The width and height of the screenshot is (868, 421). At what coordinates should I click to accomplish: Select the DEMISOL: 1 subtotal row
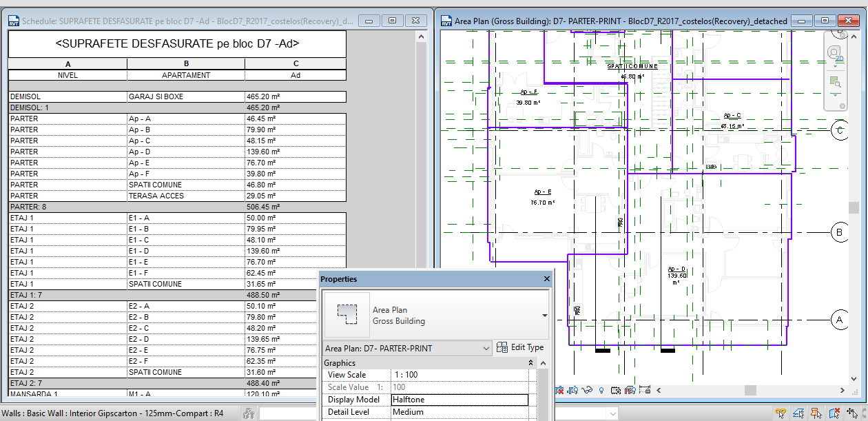(x=177, y=108)
